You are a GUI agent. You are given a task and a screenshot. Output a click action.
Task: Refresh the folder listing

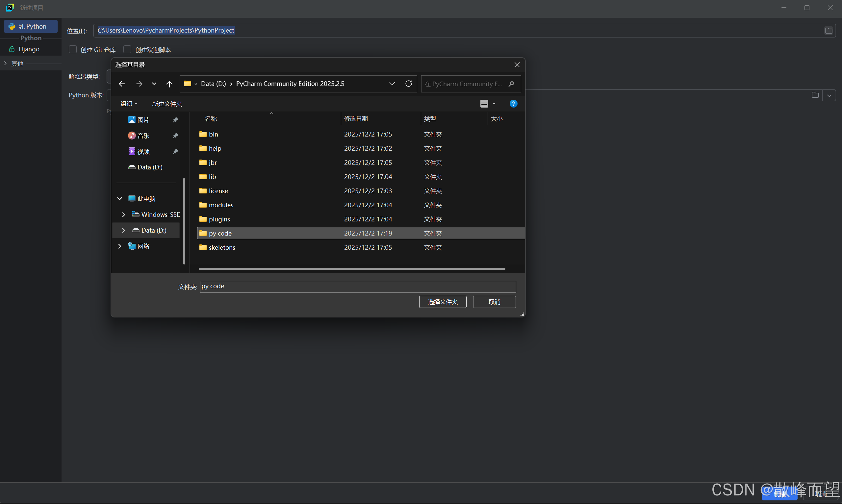click(409, 84)
